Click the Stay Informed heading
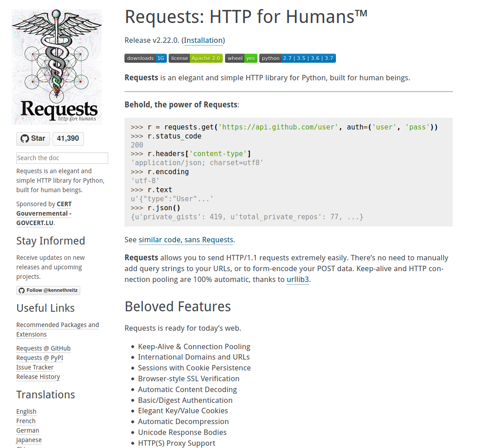 51,241
